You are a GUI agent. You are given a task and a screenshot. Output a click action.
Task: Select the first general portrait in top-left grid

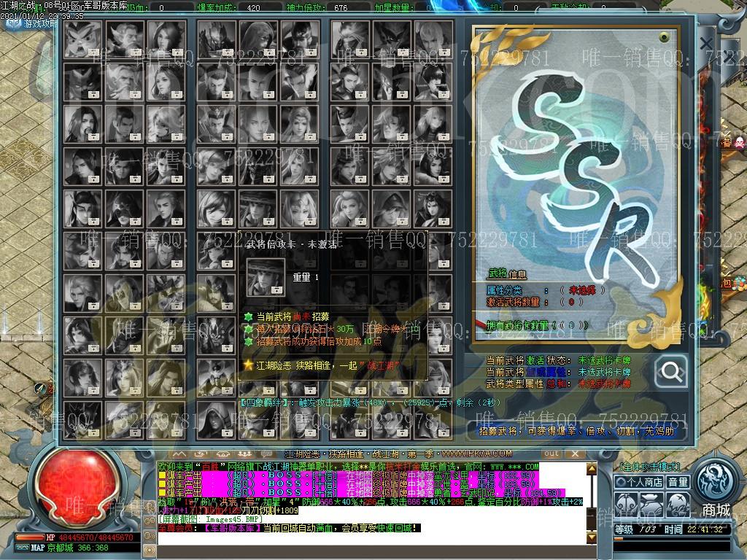pos(83,39)
